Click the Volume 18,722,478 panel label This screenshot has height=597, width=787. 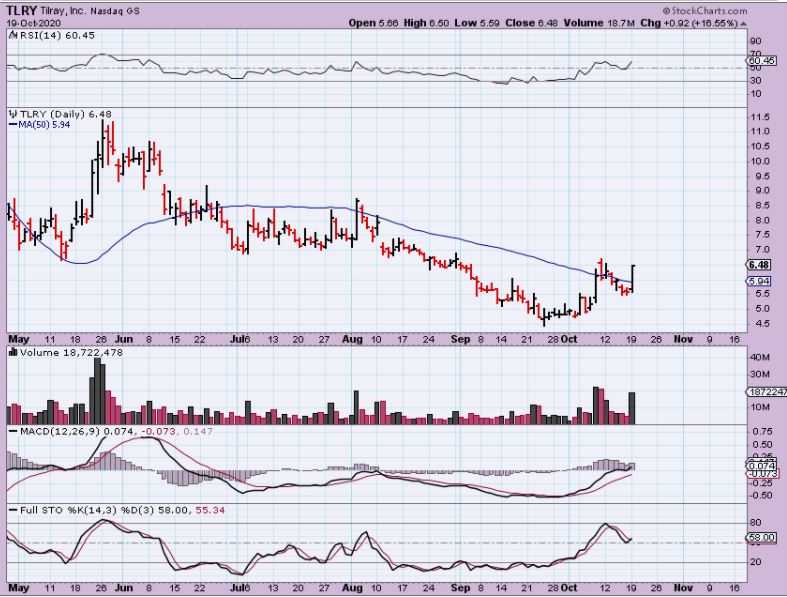(x=71, y=352)
